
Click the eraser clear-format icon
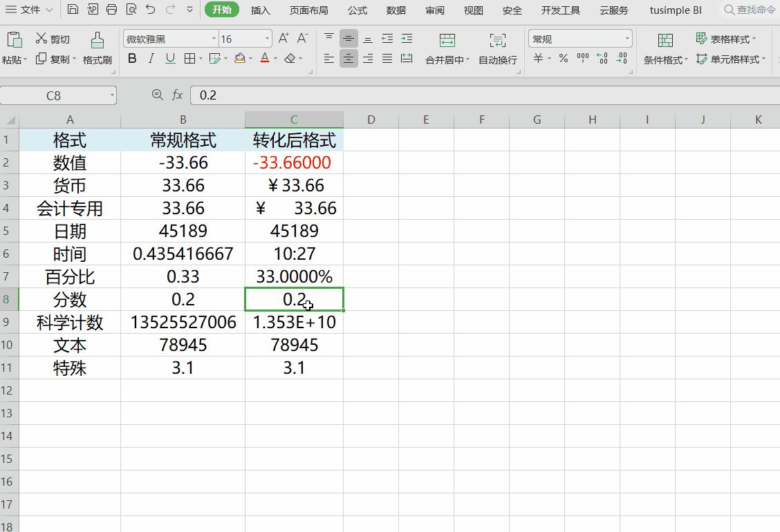[x=290, y=59]
